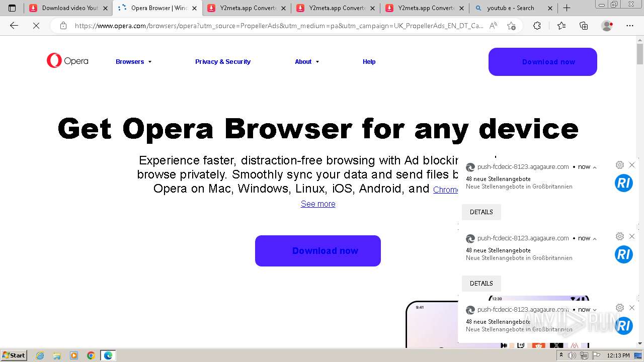This screenshot has height=362, width=644.
Task: Collapse the middle notification using its chevron
Action: coord(595,239)
